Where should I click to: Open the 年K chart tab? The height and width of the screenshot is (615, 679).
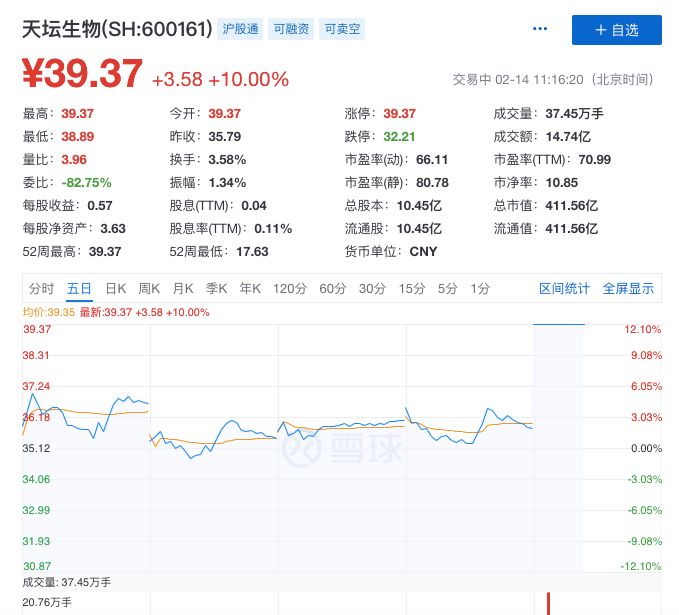(250, 288)
